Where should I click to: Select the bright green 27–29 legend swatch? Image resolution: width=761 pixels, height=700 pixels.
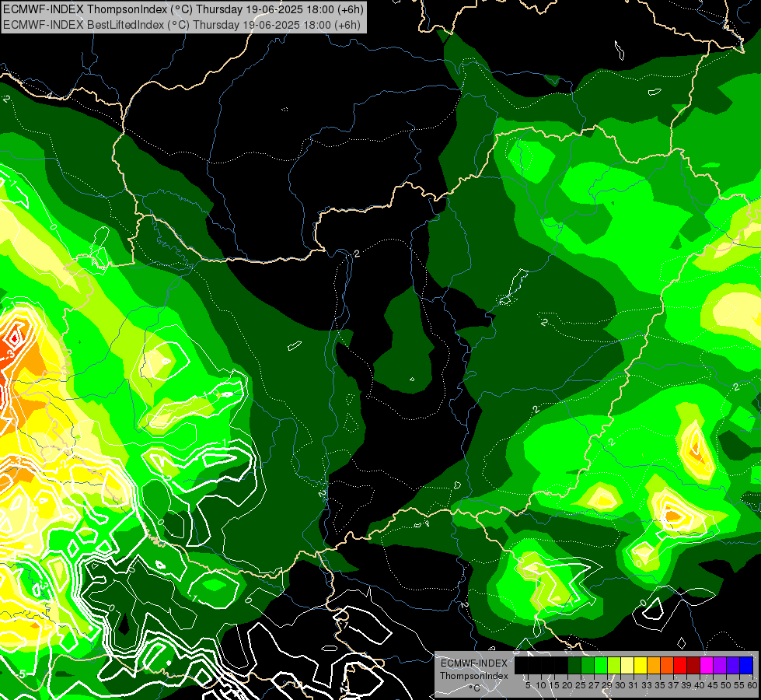pos(600,665)
